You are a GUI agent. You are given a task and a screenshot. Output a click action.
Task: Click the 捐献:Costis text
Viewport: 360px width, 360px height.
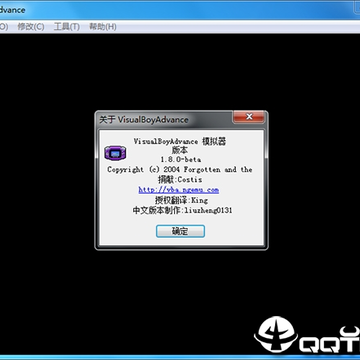(x=180, y=180)
